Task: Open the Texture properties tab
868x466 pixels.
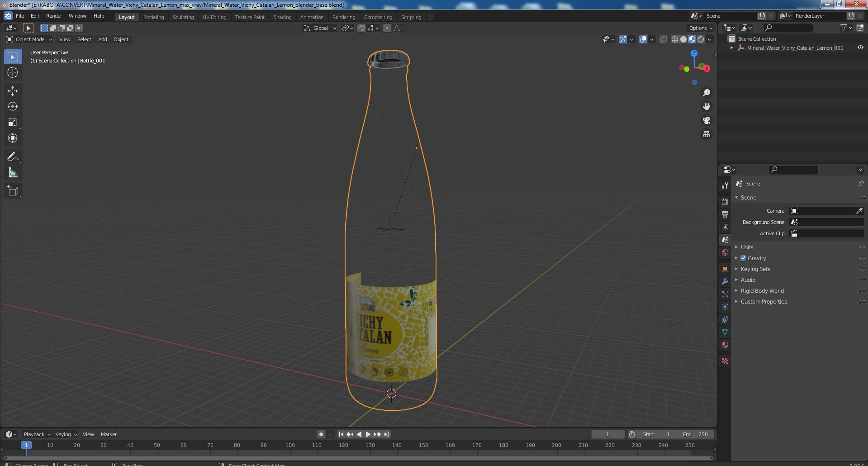Action: 725,361
